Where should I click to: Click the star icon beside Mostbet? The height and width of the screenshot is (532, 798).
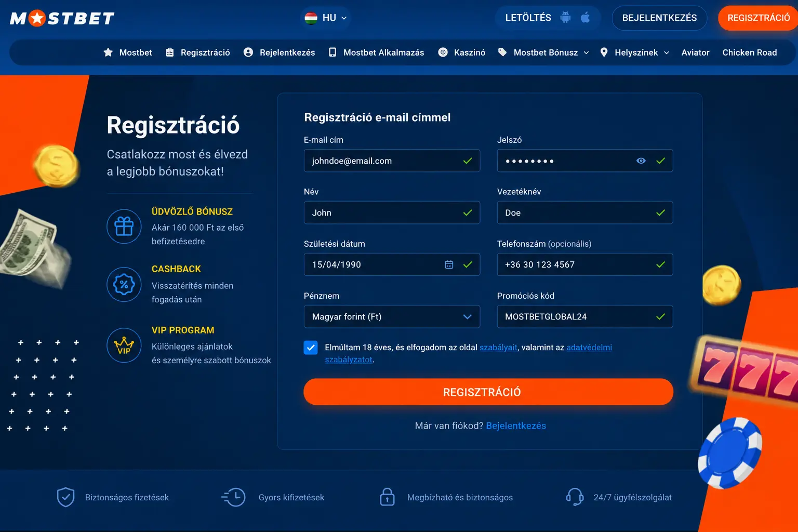(x=108, y=52)
